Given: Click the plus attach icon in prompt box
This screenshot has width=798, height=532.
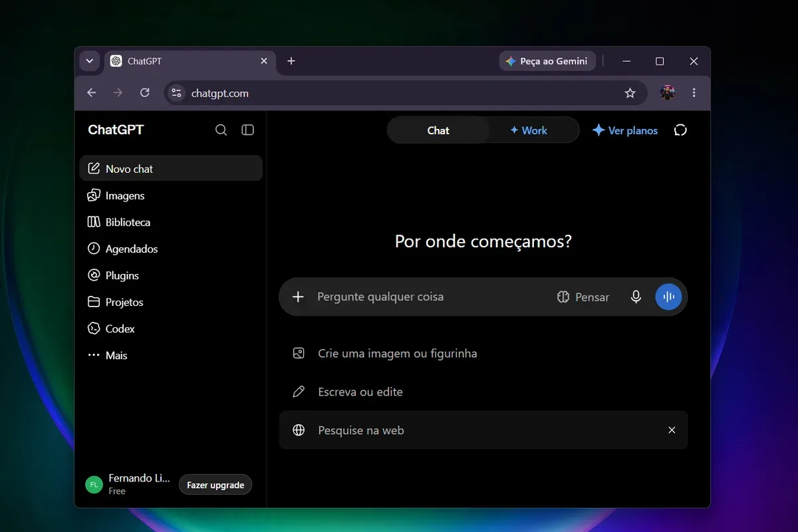Looking at the screenshot, I should pyautogui.click(x=298, y=297).
